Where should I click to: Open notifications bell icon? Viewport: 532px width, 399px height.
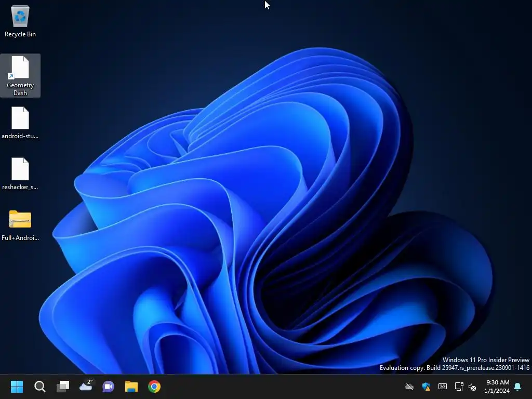click(518, 387)
